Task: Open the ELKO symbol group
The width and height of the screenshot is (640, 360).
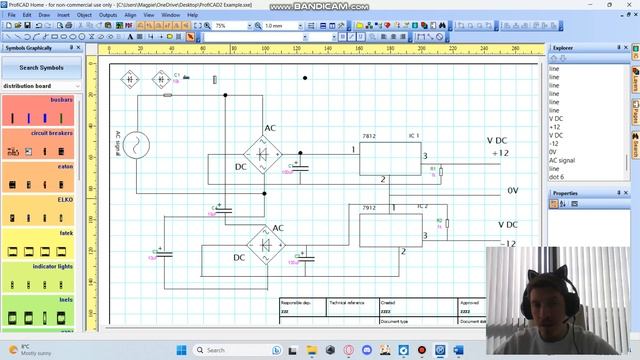Action: pos(38,211)
